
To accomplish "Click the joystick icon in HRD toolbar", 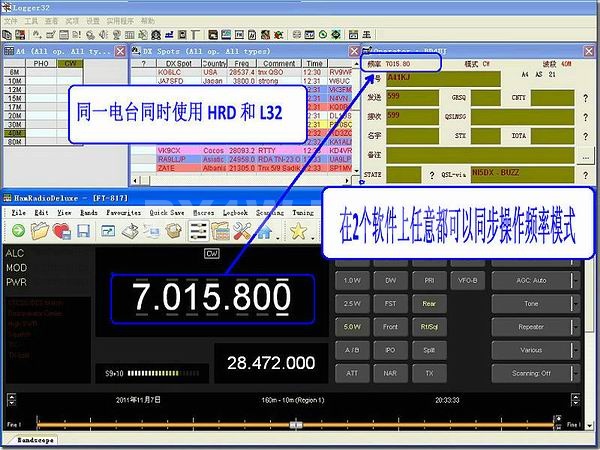I will click(130, 231).
